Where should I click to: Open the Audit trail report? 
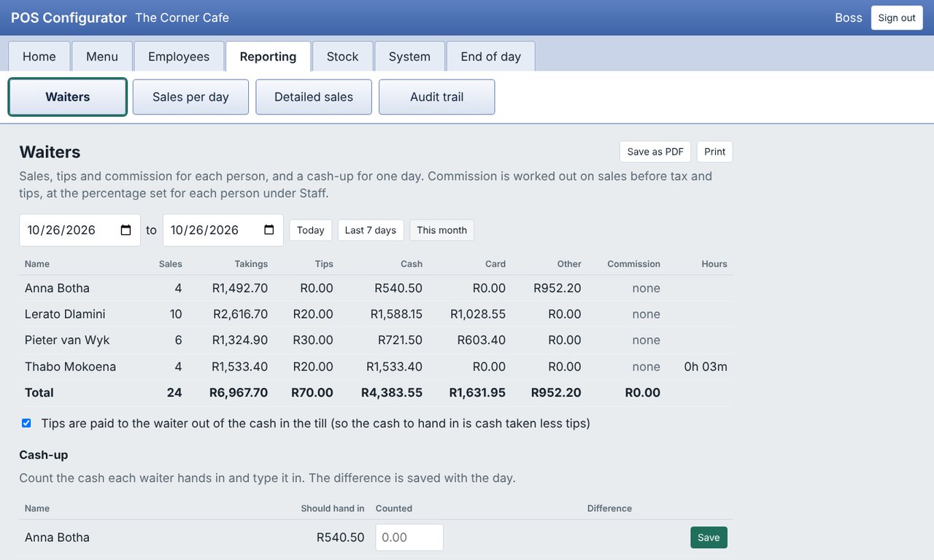437,97
